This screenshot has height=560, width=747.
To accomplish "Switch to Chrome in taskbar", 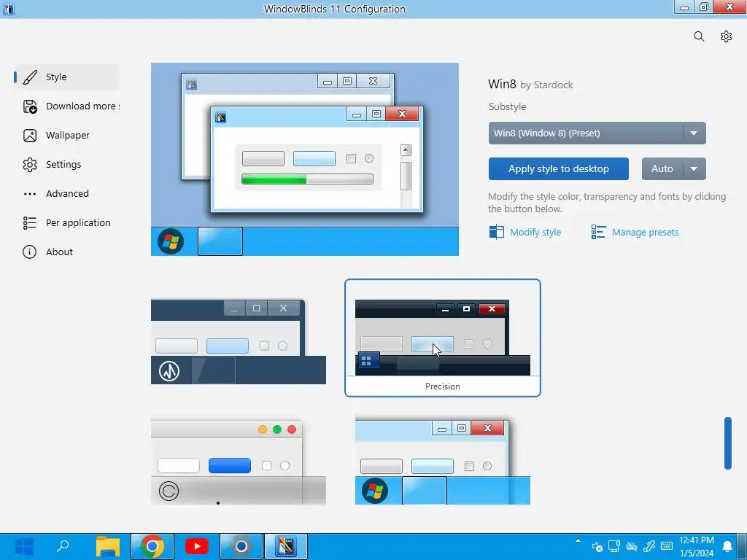I will 152,546.
